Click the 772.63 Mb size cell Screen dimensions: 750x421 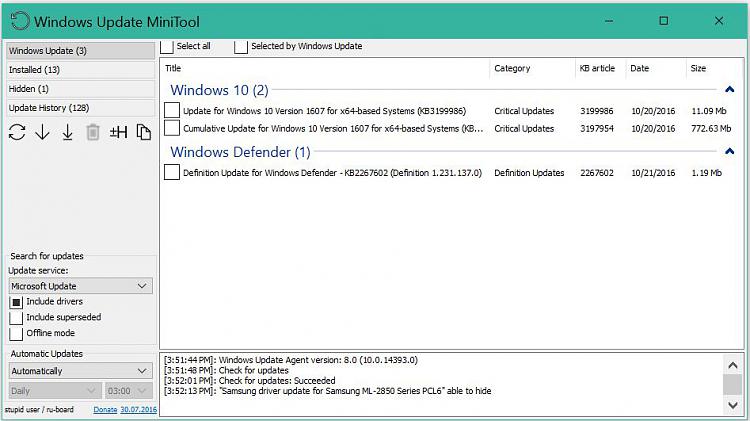711,129
